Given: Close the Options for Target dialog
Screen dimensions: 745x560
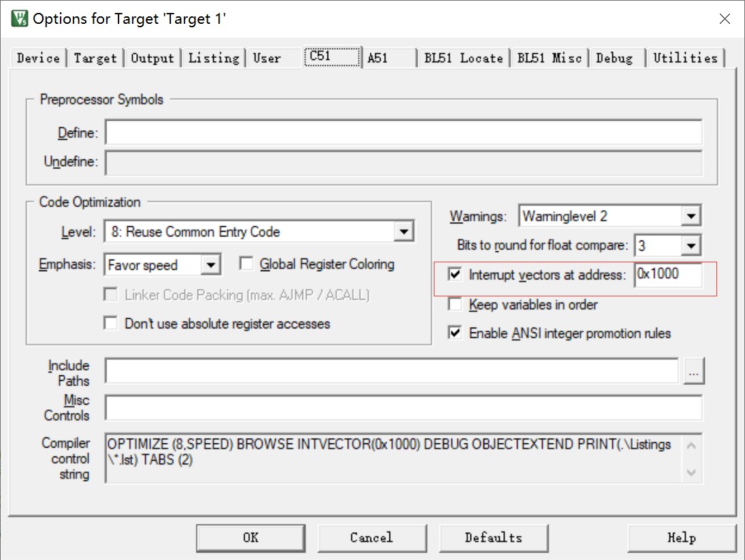Looking at the screenshot, I should point(725,18).
